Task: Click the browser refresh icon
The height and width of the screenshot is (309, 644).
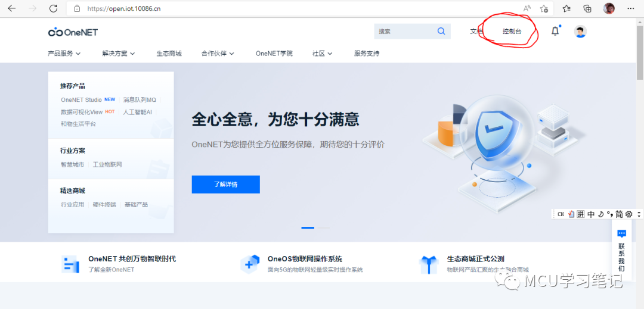Action: (53, 8)
